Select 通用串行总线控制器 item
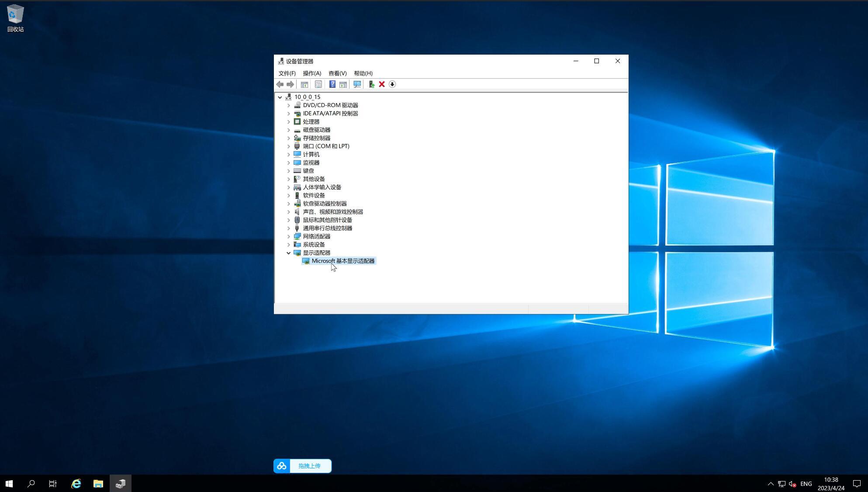This screenshot has width=868, height=492. 327,228
